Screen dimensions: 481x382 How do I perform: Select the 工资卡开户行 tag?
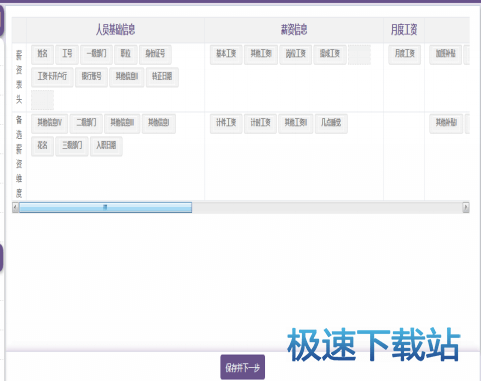[52, 77]
